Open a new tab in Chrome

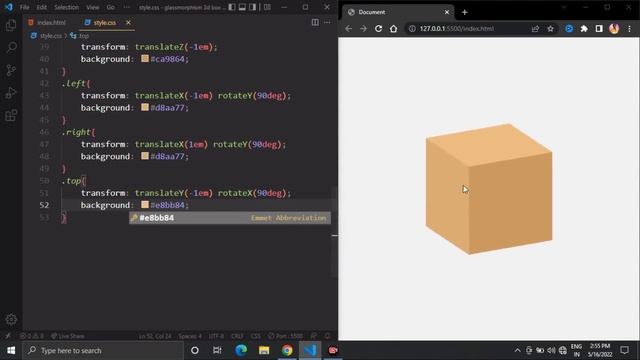(464, 12)
